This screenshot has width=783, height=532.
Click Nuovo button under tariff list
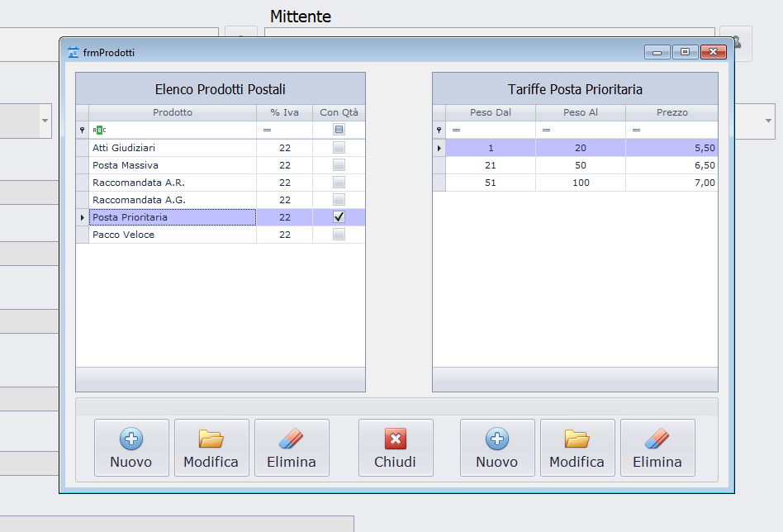coord(497,448)
